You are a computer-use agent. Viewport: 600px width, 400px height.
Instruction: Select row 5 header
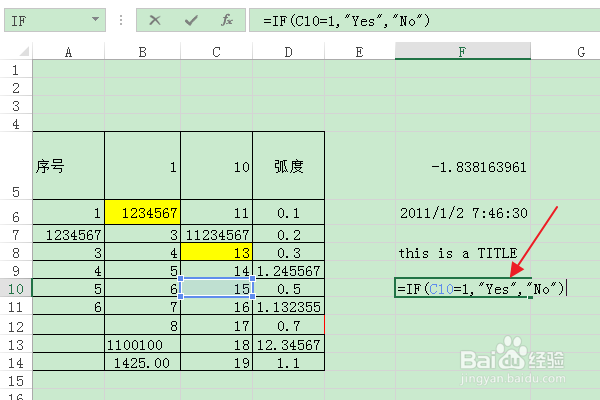click(16, 165)
